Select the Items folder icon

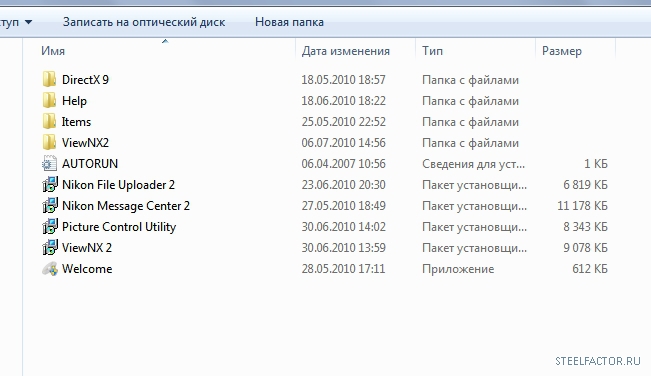(x=49, y=121)
